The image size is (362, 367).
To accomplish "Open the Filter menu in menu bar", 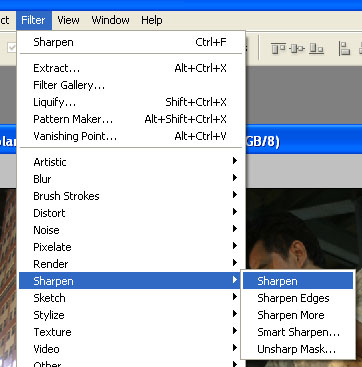I will click(33, 20).
